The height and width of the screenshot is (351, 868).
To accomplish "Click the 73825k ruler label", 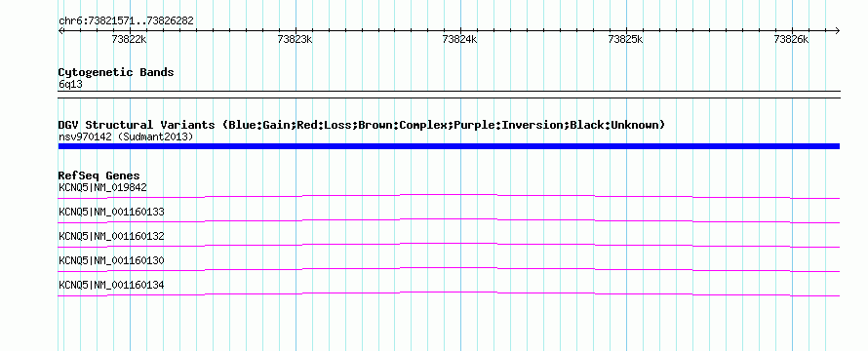I will 625,39.
